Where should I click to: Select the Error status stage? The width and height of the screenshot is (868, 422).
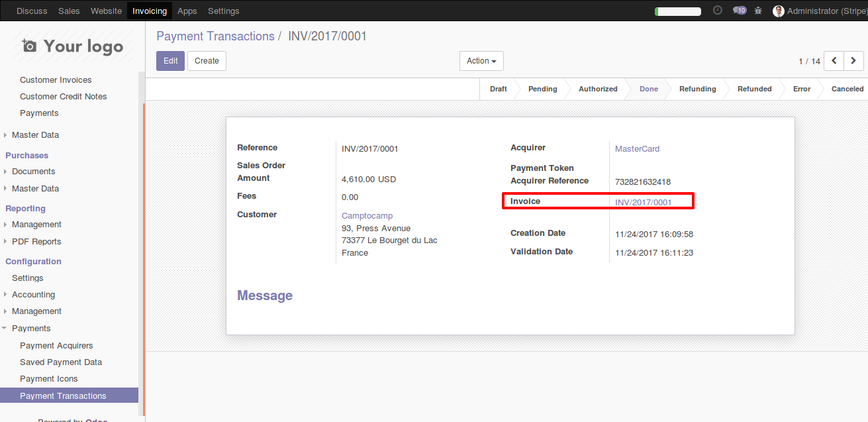click(x=802, y=89)
